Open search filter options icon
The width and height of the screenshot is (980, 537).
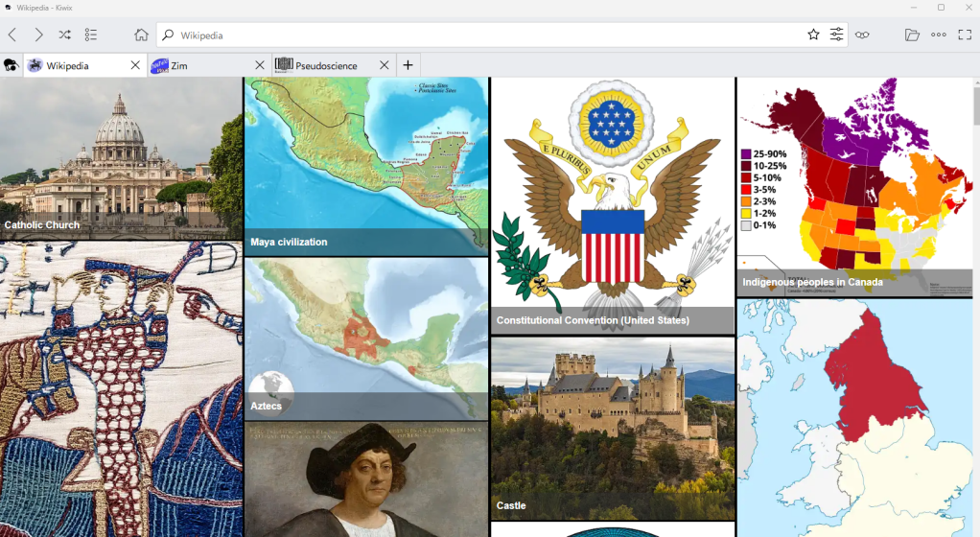coord(837,35)
